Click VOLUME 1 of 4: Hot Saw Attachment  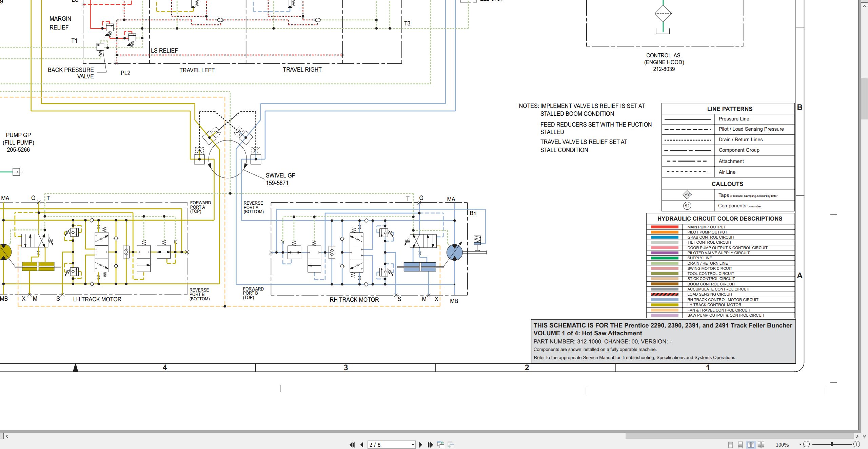(588, 333)
